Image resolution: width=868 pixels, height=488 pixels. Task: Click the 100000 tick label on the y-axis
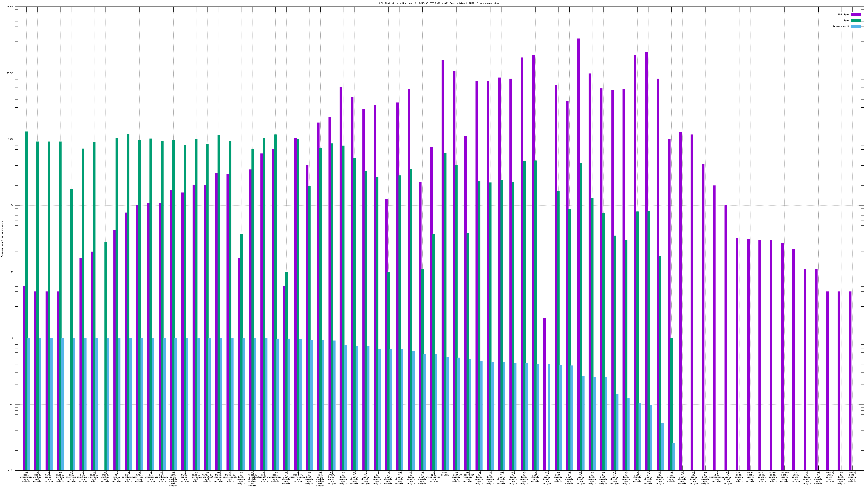[9, 7]
